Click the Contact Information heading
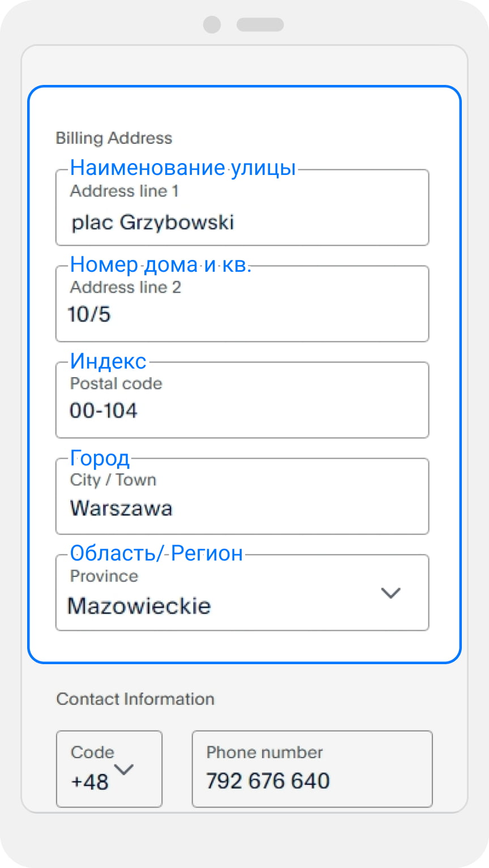The width and height of the screenshot is (489, 868). [x=135, y=699]
